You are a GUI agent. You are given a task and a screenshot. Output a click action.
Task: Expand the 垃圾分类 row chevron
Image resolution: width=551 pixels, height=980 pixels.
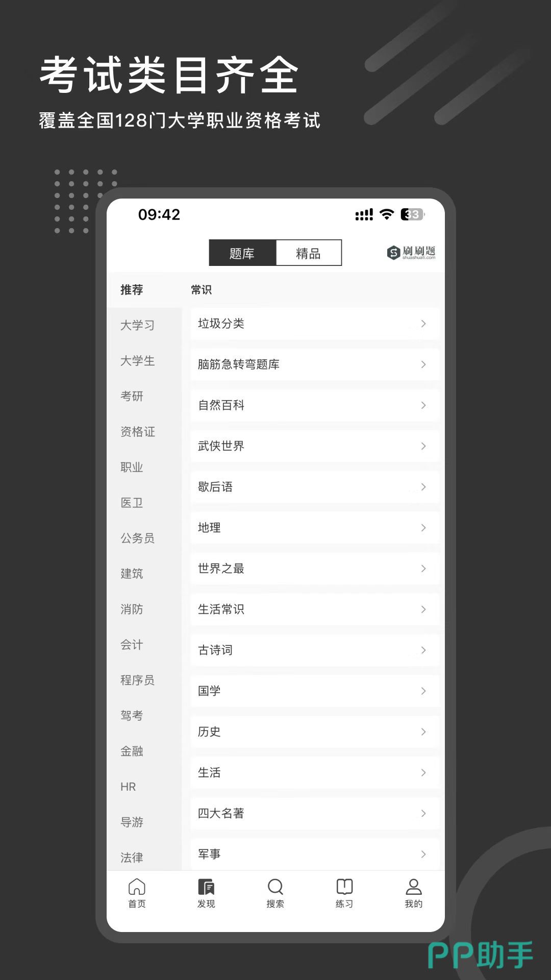pos(423,324)
